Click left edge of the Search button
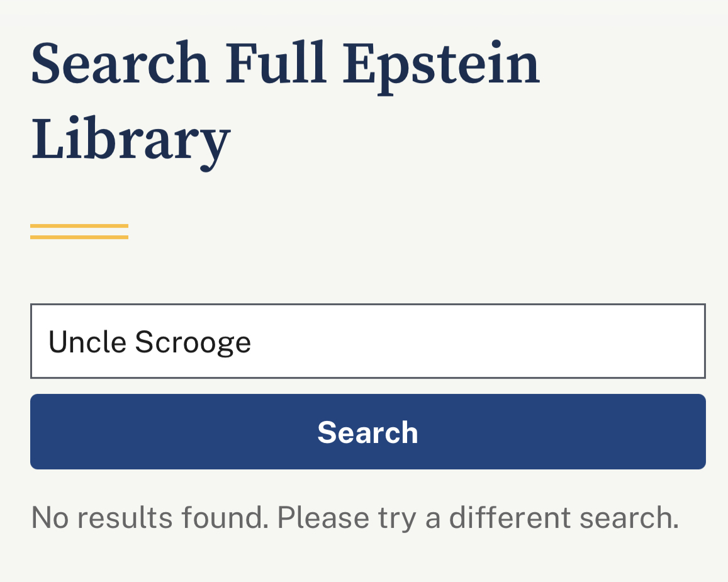 [44, 432]
